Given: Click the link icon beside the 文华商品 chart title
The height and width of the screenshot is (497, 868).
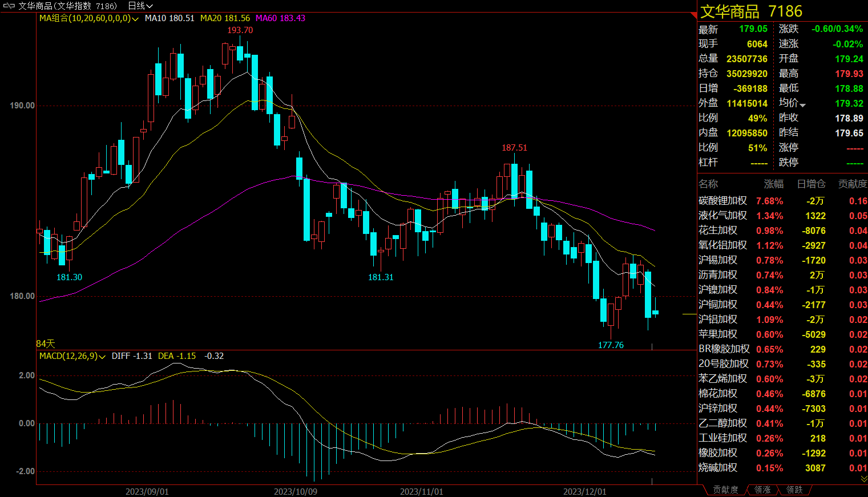Looking at the screenshot, I should pos(9,6).
